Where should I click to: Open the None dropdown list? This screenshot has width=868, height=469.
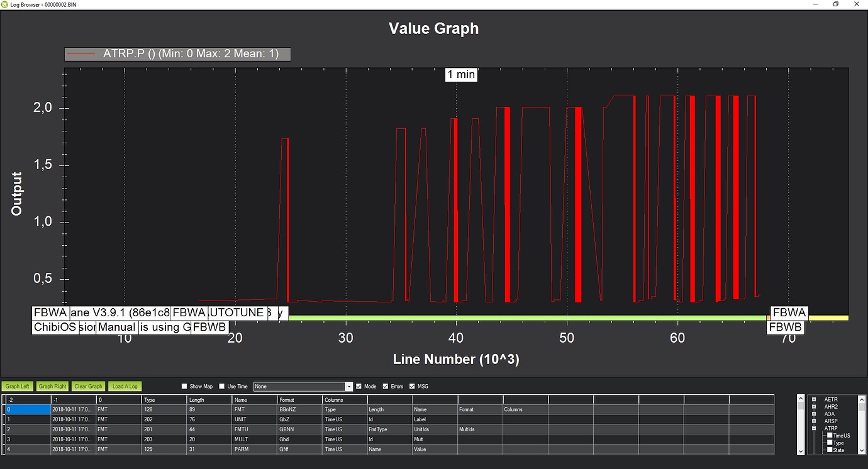click(349, 387)
